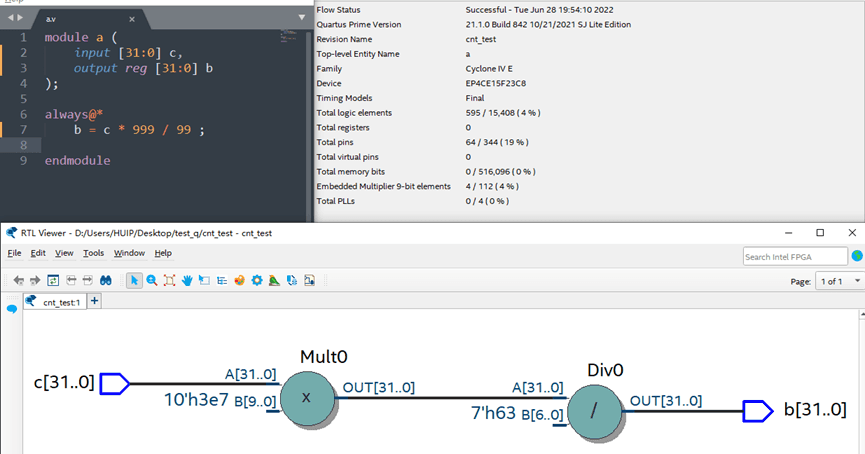Go to the next page icon
This screenshot has width=865, height=454.
pos(88,281)
